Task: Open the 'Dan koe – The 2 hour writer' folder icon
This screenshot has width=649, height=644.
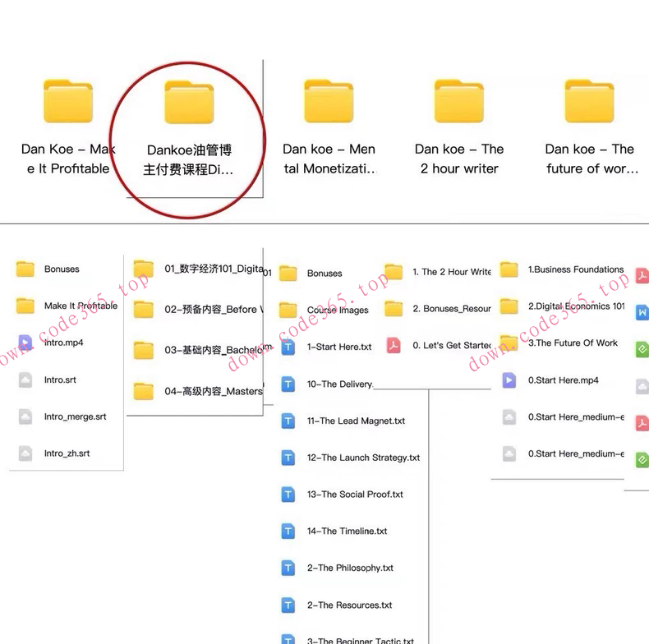Action: click(459, 101)
